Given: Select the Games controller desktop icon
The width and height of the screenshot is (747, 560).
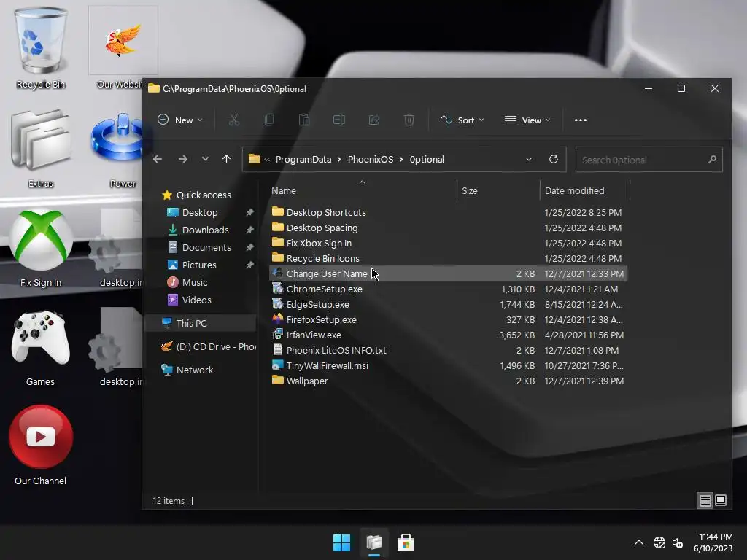Looking at the screenshot, I should 41,348.
